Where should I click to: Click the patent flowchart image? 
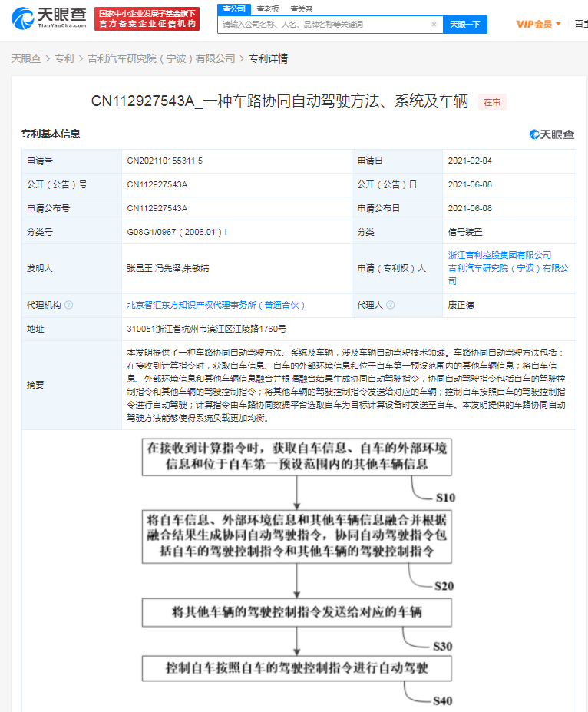tap(297, 572)
